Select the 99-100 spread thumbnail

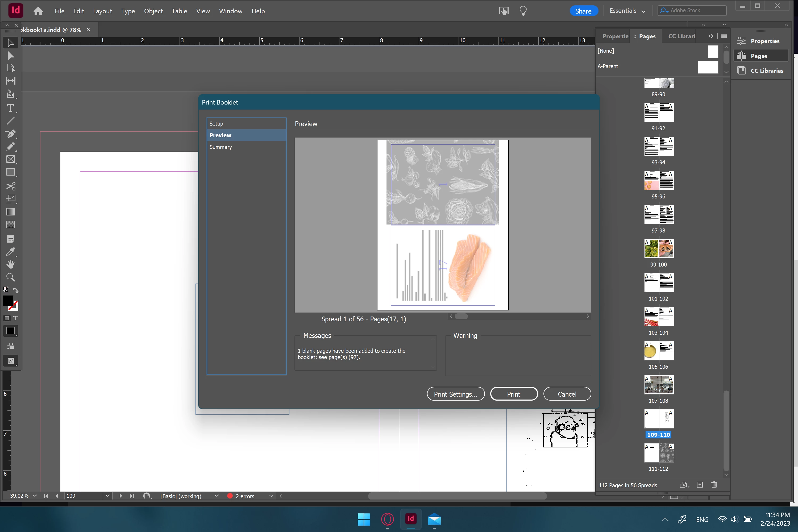(659, 249)
